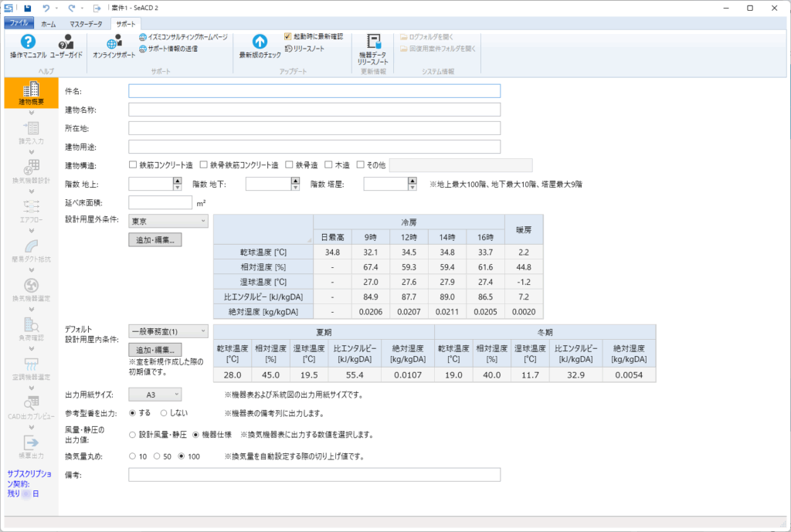The height and width of the screenshot is (532, 791).
Task: Click the 最新版のチェック update icon
Action: 260,43
